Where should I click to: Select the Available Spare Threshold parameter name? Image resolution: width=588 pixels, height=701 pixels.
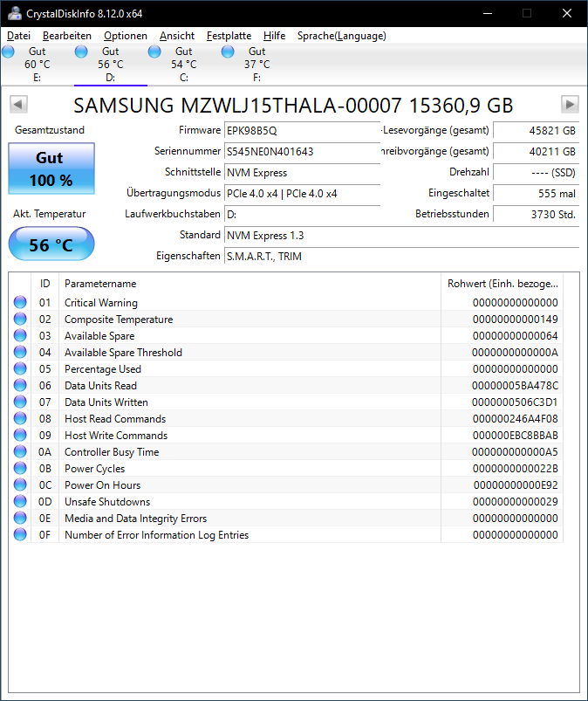(123, 353)
